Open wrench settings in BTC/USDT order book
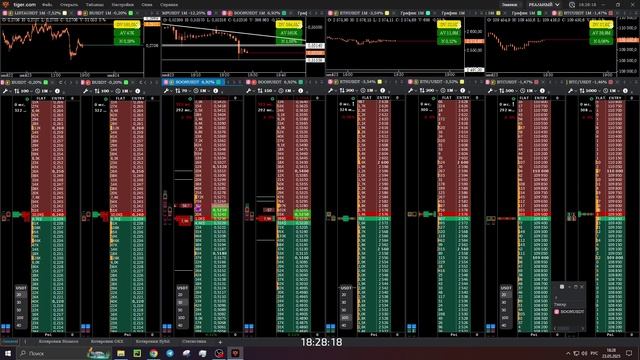This screenshot has height=360, width=640. pos(571,91)
